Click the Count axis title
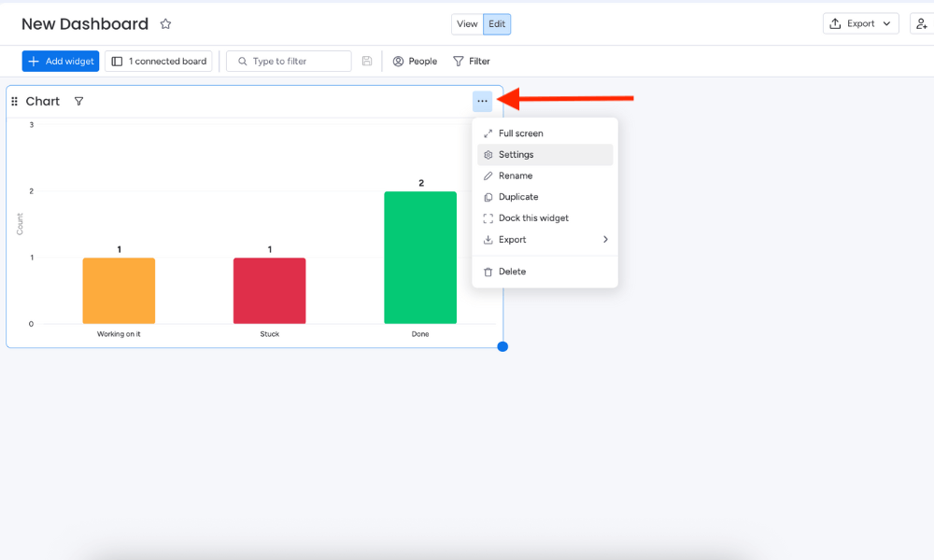 20,224
